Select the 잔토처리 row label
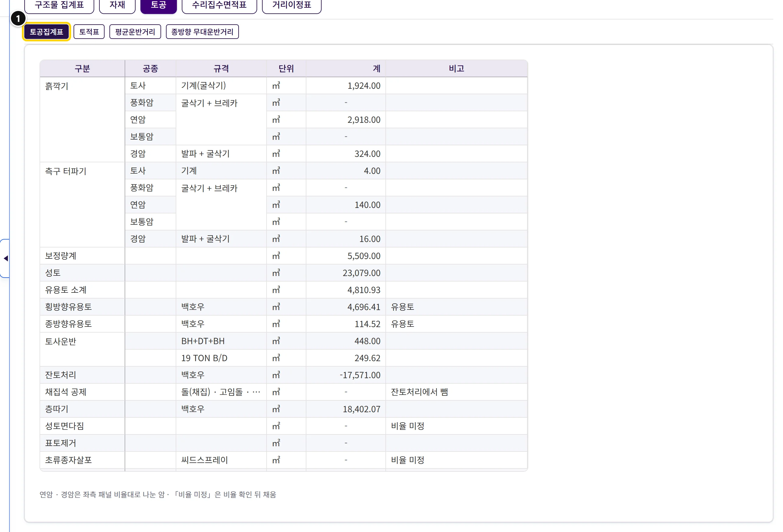Viewport: 783px width, 532px height. 83,375
